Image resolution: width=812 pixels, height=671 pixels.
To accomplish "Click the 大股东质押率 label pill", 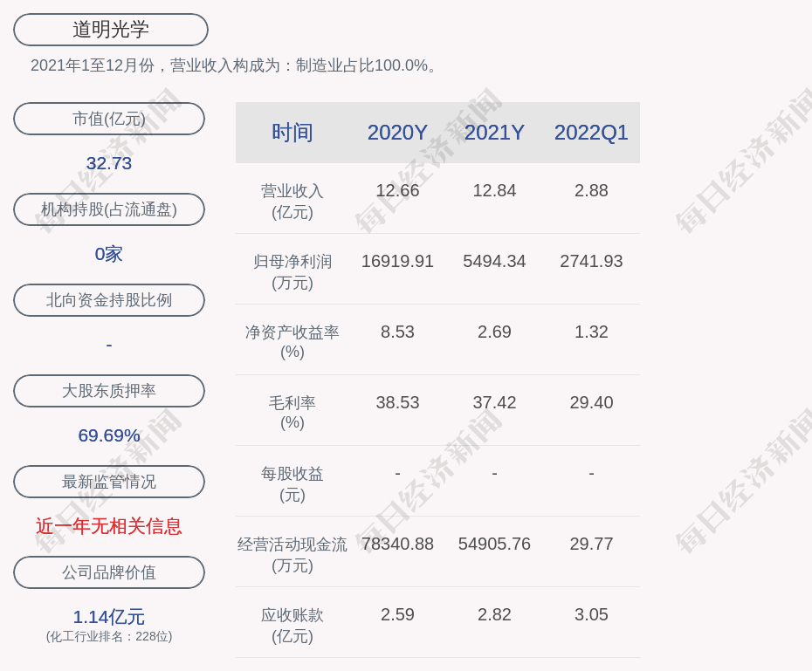I will click(x=109, y=391).
